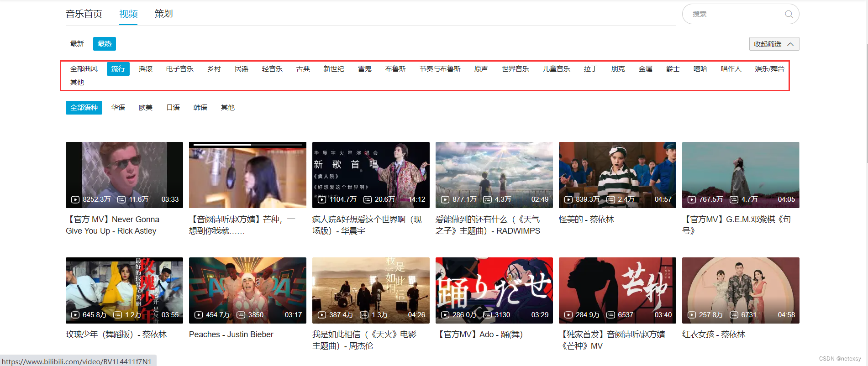Image resolution: width=868 pixels, height=366 pixels.
Task: Filter videos by 华语 language
Action: click(x=118, y=108)
